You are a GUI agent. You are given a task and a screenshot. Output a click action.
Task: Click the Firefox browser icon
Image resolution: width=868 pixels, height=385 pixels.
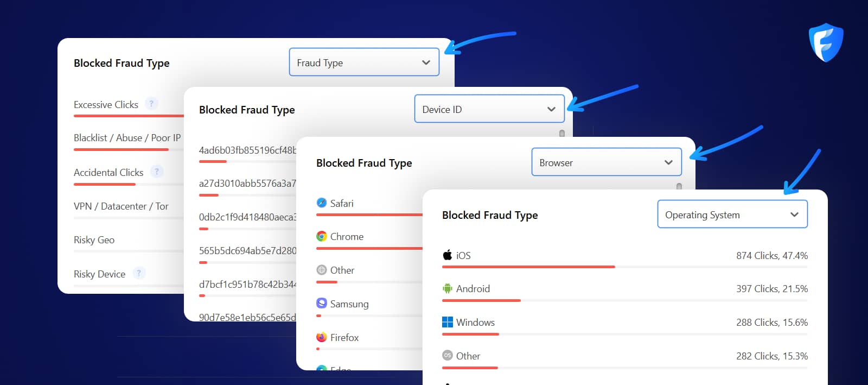pyautogui.click(x=322, y=337)
